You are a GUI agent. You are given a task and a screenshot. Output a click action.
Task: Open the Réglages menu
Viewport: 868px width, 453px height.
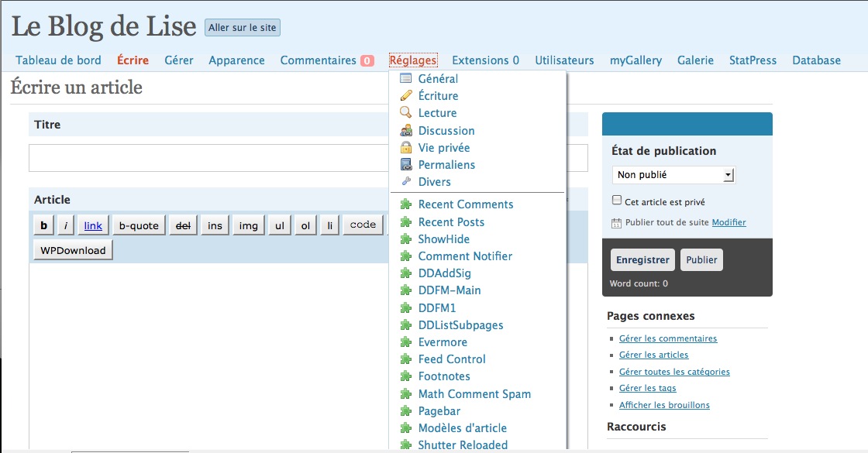click(x=413, y=60)
